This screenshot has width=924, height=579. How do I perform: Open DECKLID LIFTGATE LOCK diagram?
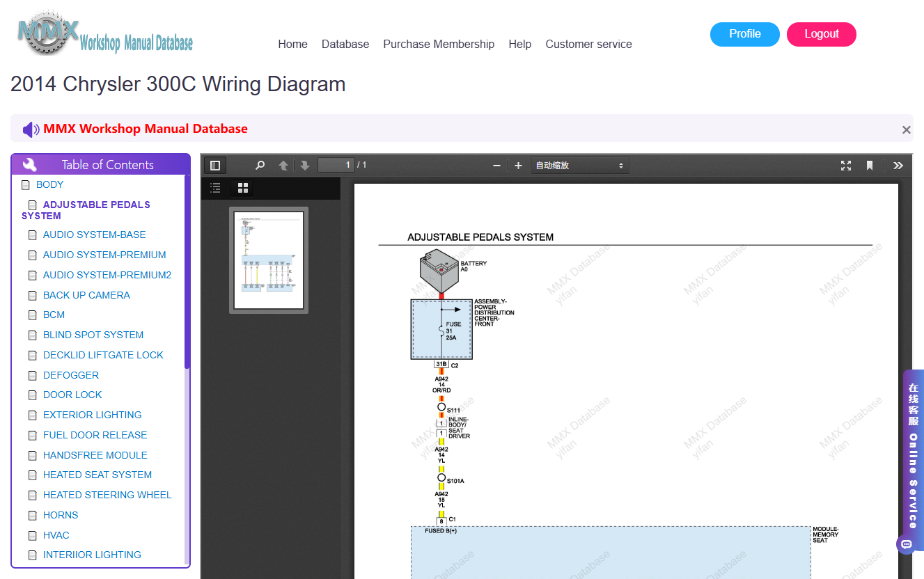coord(103,355)
